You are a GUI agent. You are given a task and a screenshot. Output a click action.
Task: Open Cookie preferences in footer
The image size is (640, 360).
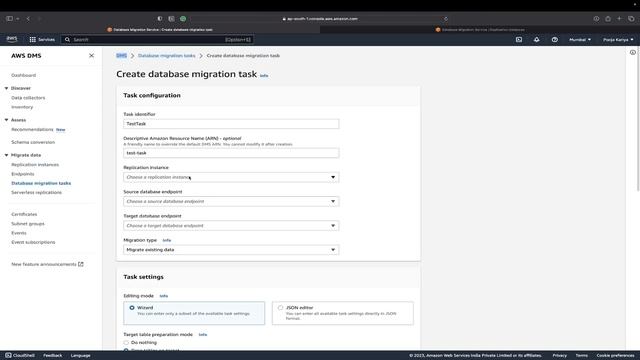coord(616,356)
